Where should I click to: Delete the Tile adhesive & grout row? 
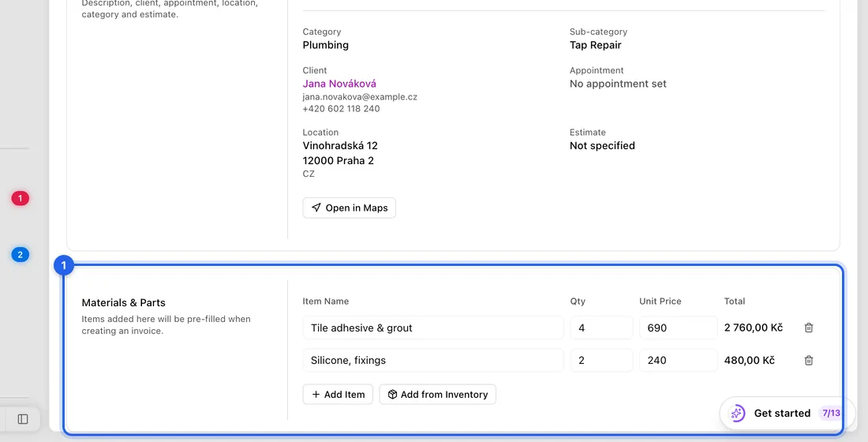(809, 328)
